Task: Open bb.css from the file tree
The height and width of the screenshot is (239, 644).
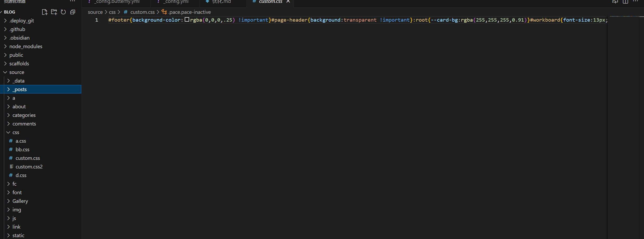Action: 22,149
